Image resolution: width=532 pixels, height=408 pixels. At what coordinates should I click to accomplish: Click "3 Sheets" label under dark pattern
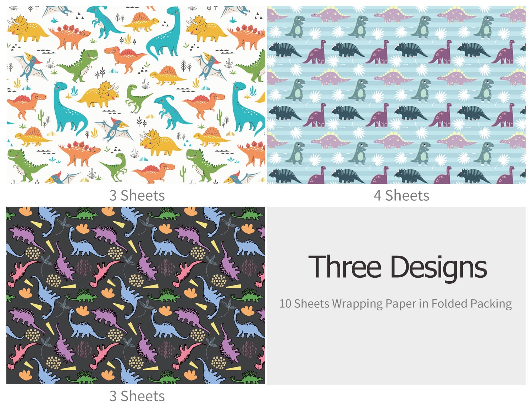click(x=137, y=396)
